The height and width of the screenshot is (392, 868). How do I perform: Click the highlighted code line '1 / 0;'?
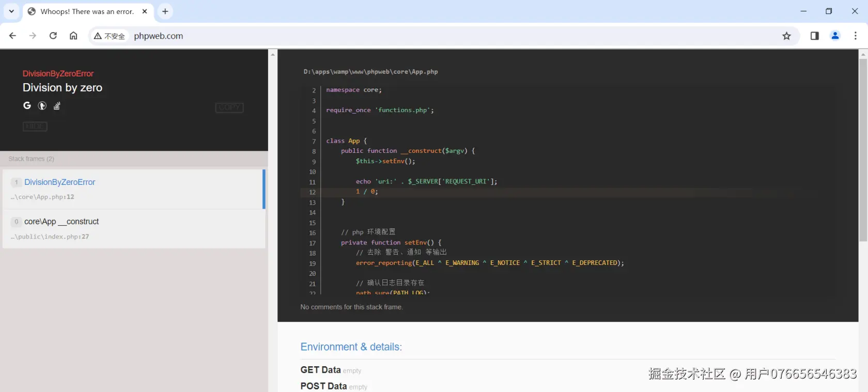pyautogui.click(x=367, y=192)
